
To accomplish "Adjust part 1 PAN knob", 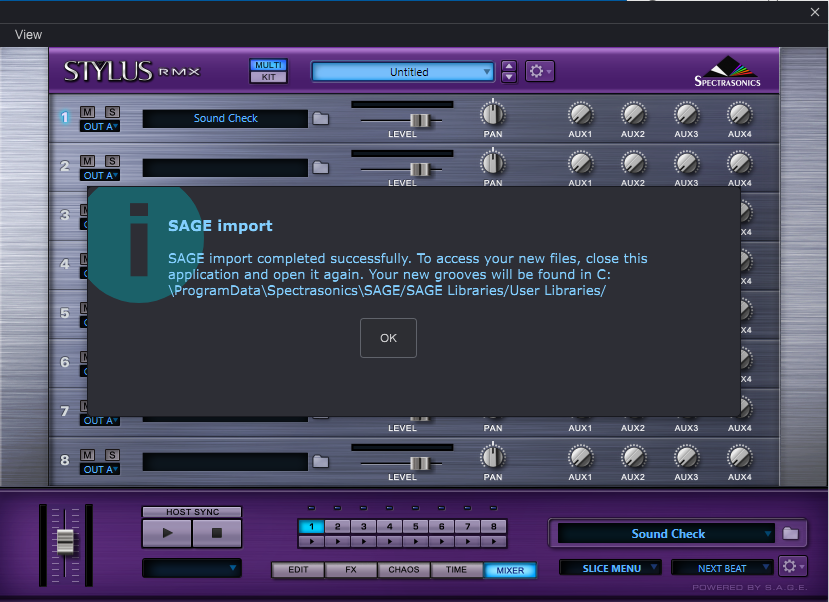I will click(x=493, y=114).
